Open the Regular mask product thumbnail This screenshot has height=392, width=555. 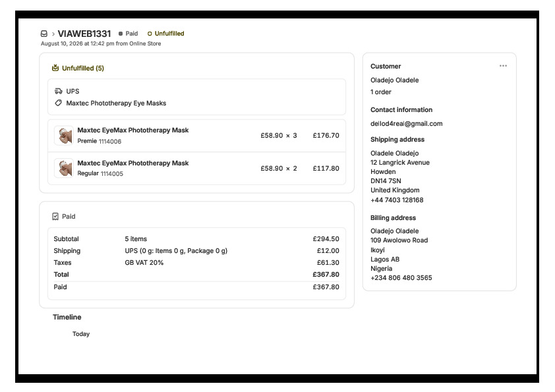pos(64,168)
